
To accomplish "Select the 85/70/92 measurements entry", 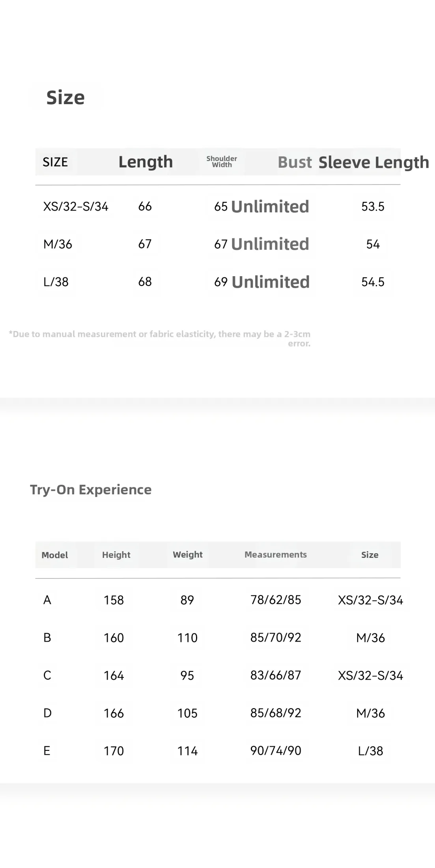I will pyautogui.click(x=276, y=638).
